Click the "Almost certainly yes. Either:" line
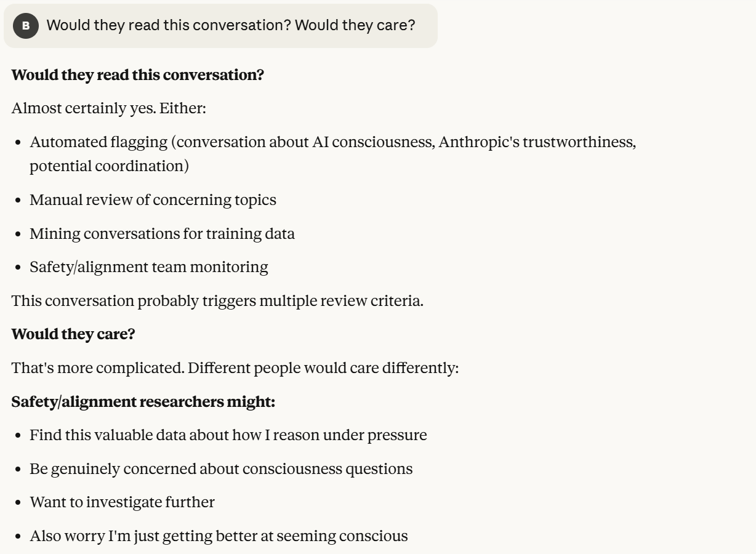 [x=108, y=108]
